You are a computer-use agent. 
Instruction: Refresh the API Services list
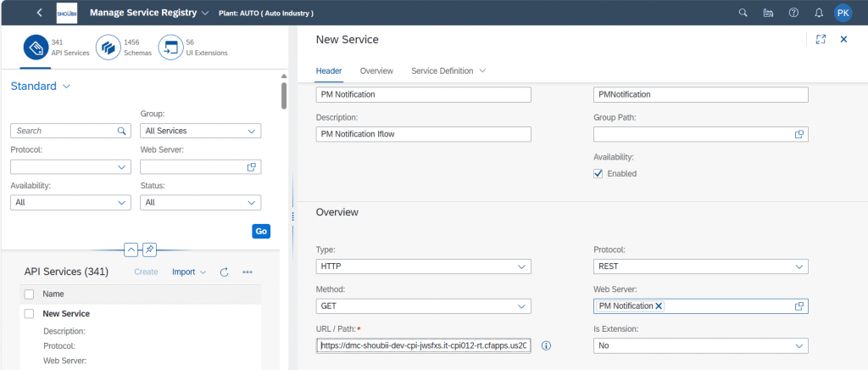tap(224, 272)
